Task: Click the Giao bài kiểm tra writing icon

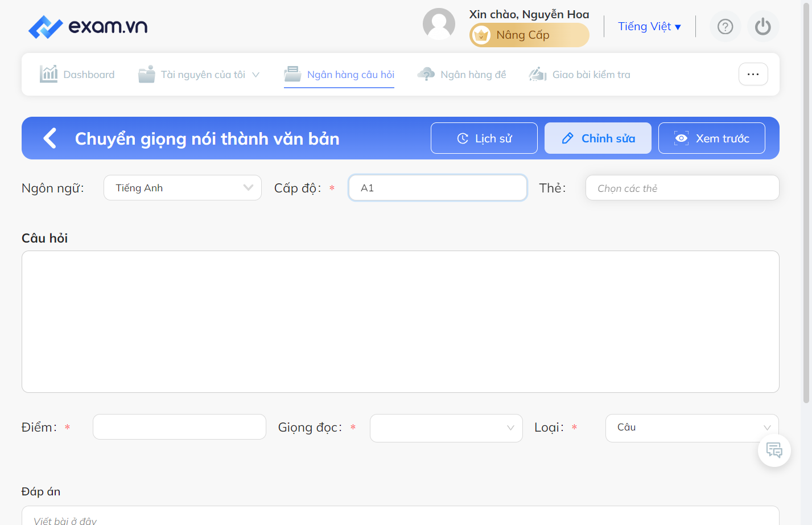Action: [538, 74]
